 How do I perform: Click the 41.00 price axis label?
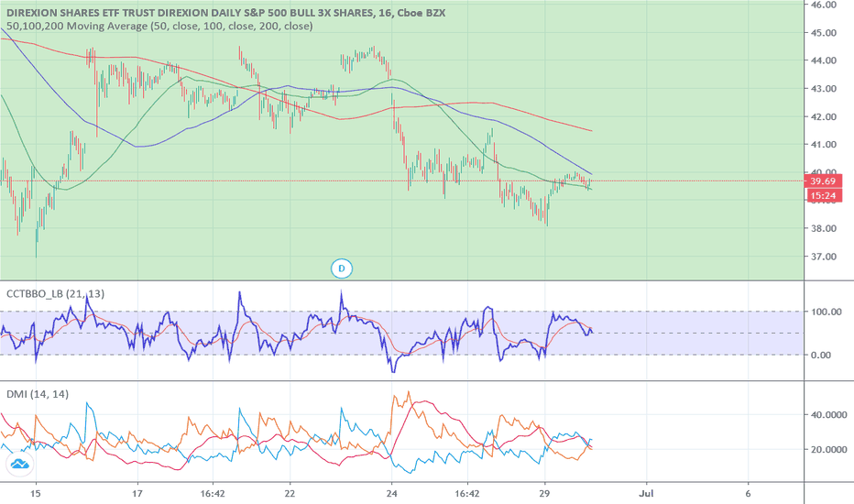pyautogui.click(x=824, y=145)
